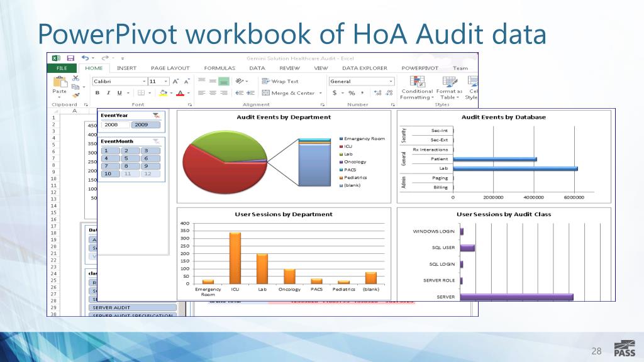Click the Save icon in the quick access toolbar
The image size is (644, 362).
[x=70, y=58]
